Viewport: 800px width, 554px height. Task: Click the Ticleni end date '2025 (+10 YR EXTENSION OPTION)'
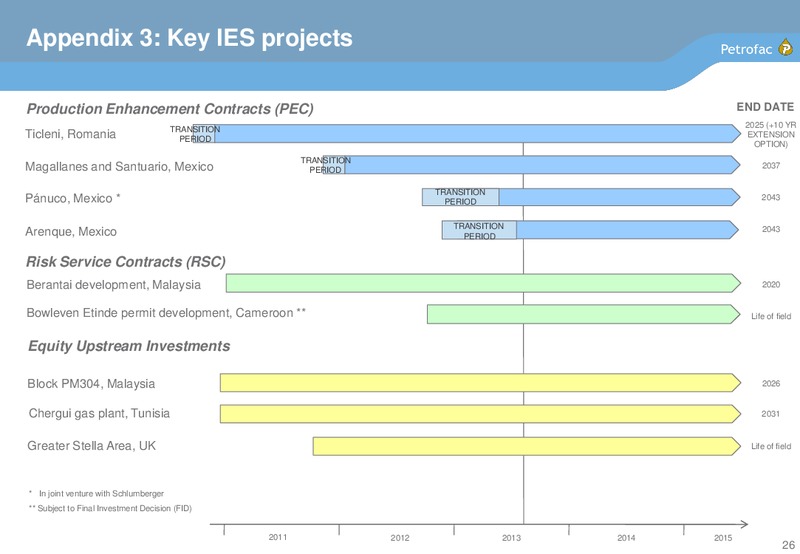point(770,135)
